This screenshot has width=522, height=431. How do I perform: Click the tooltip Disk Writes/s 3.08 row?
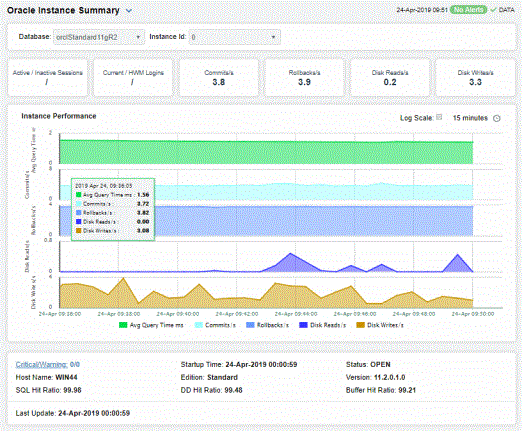point(113,231)
